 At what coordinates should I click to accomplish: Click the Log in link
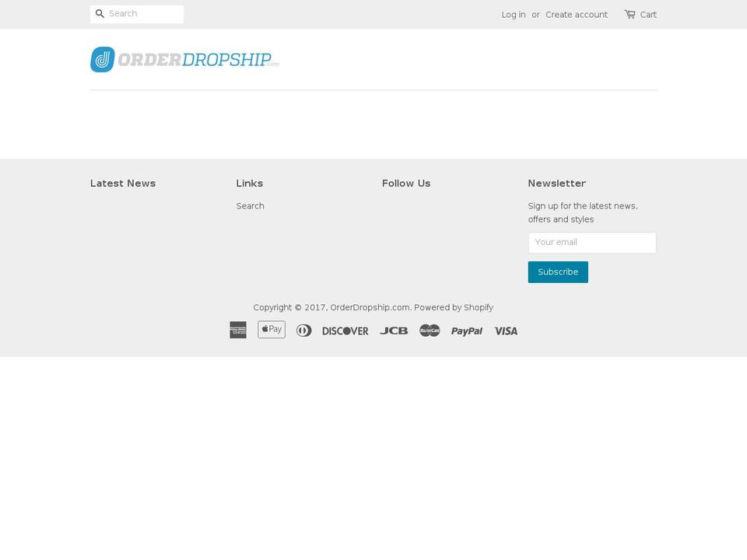(513, 14)
